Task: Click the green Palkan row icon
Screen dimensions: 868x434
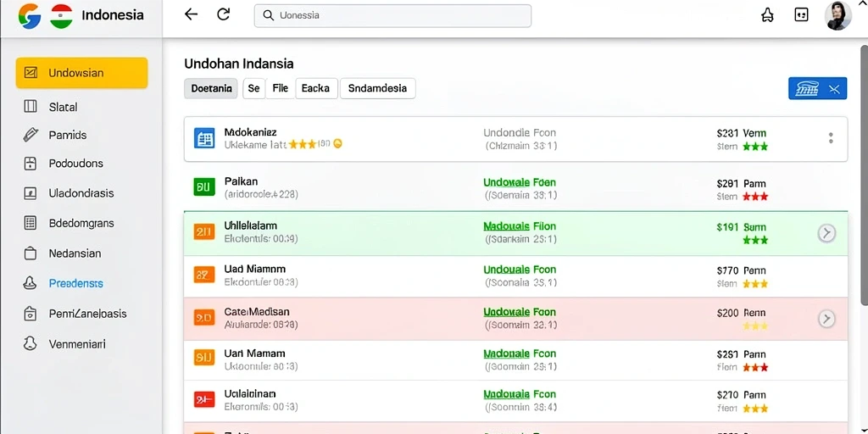Action: click(204, 186)
